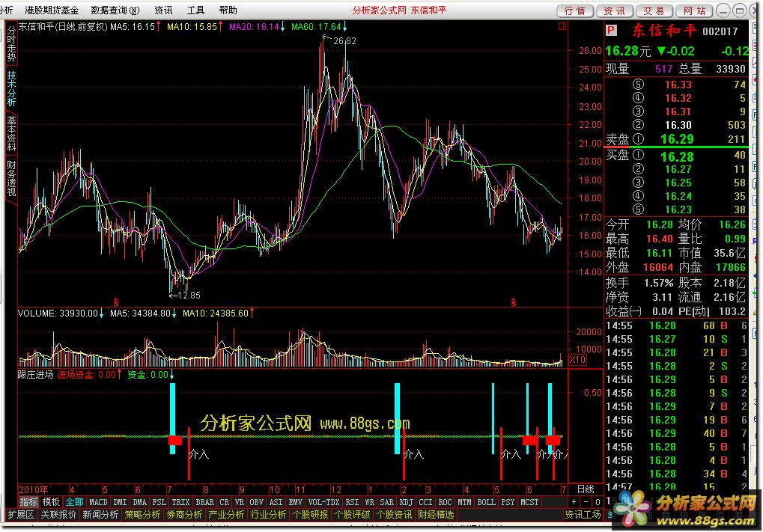Screen dimensions: 763x532
Task: Click the 日线 period selector
Action: pyautogui.click(x=586, y=489)
